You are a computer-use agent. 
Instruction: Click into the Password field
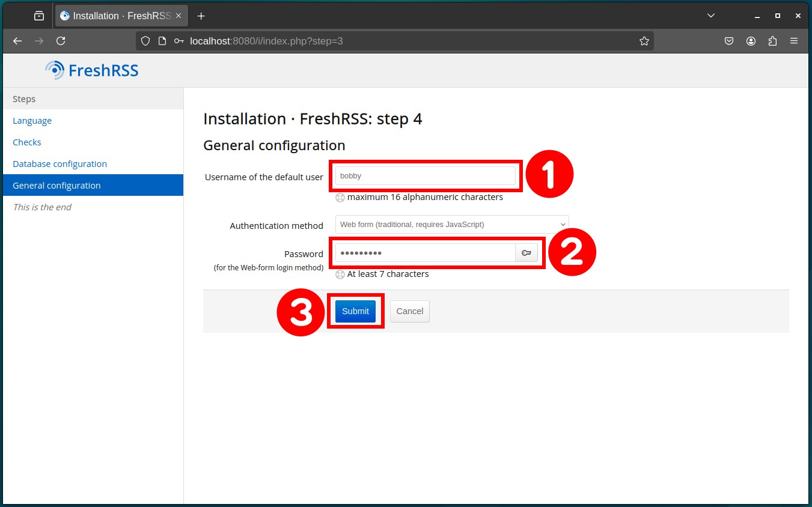426,253
